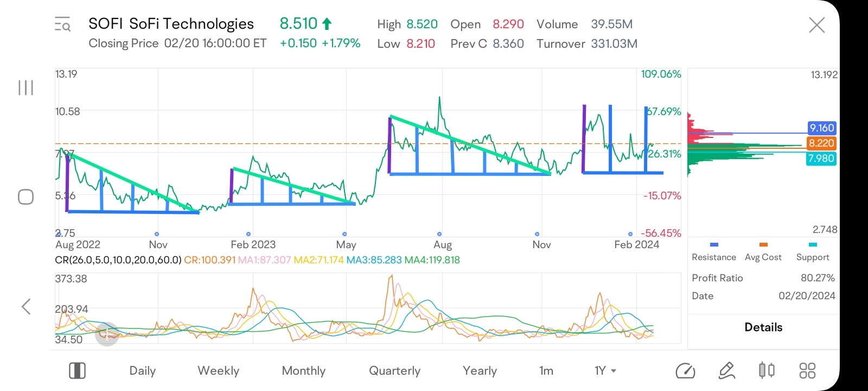Tap the MA2:71.174 indicator value
868x391 pixels.
point(318,260)
